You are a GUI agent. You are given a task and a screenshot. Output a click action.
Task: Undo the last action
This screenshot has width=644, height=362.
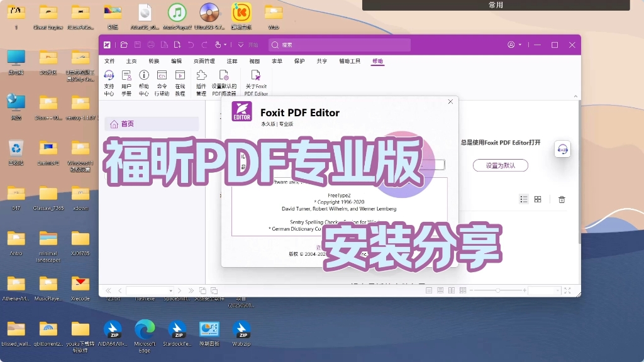[191, 45]
